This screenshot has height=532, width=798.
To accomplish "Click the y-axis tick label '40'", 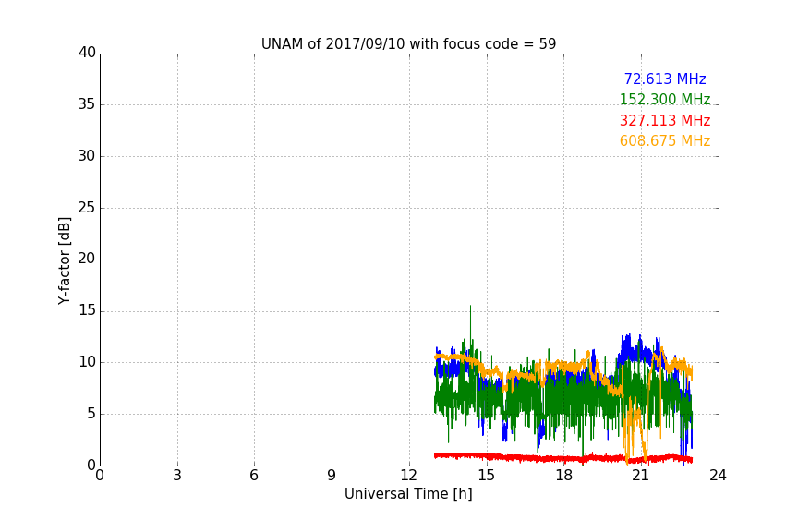I will point(87,53).
